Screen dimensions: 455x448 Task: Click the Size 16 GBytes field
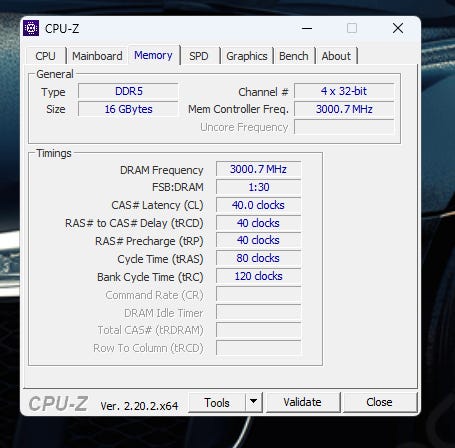tap(128, 109)
